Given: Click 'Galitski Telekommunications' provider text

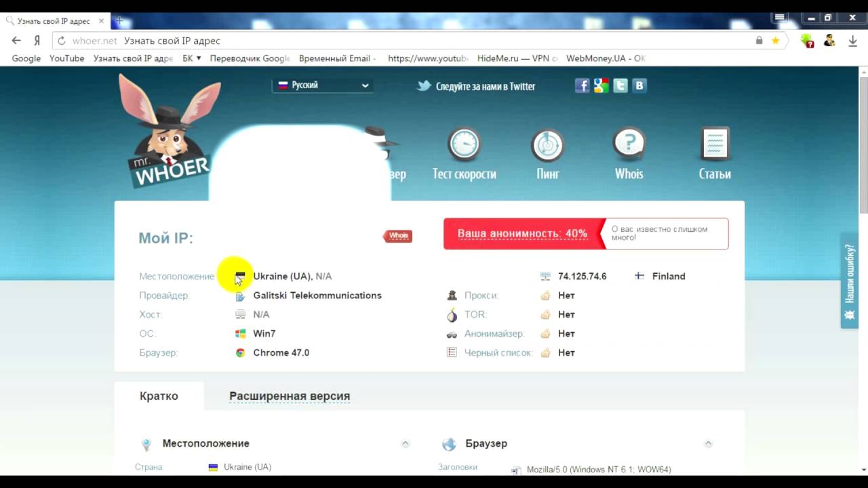Looking at the screenshot, I should click(317, 296).
